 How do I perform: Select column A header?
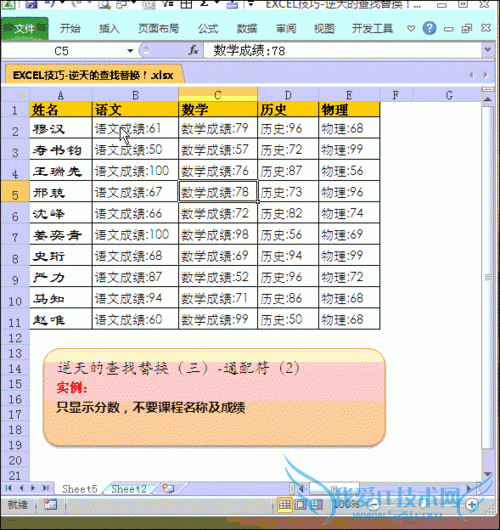click(61, 95)
